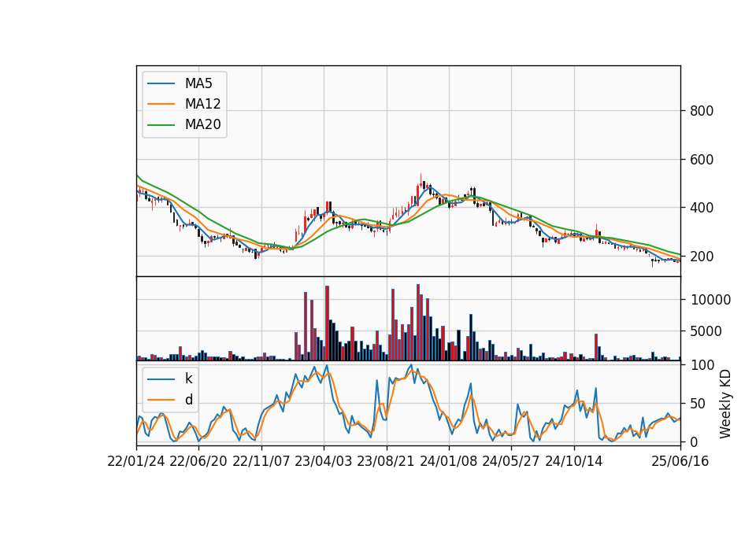The width and height of the screenshot is (756, 543).
Task: Click the orange d legend line sample
Action: coord(161,400)
